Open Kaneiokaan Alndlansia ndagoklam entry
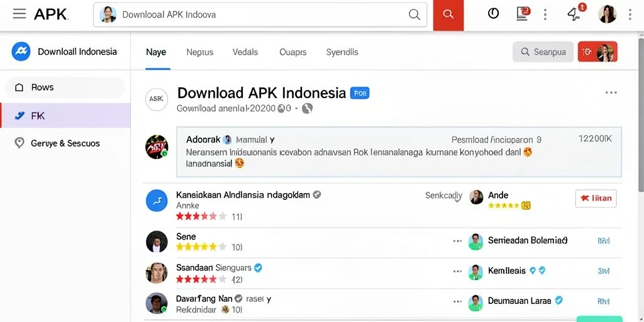644x322 pixels. click(x=243, y=195)
